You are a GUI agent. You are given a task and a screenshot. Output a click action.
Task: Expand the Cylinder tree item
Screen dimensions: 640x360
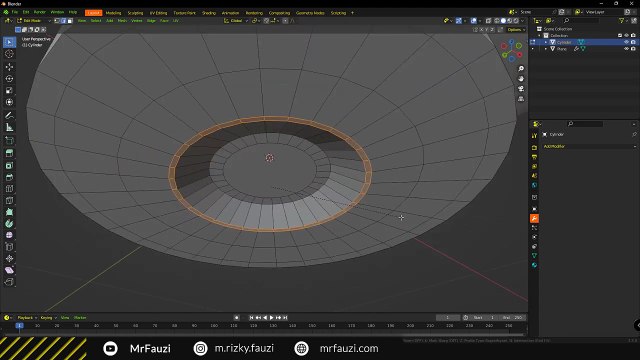(546, 42)
